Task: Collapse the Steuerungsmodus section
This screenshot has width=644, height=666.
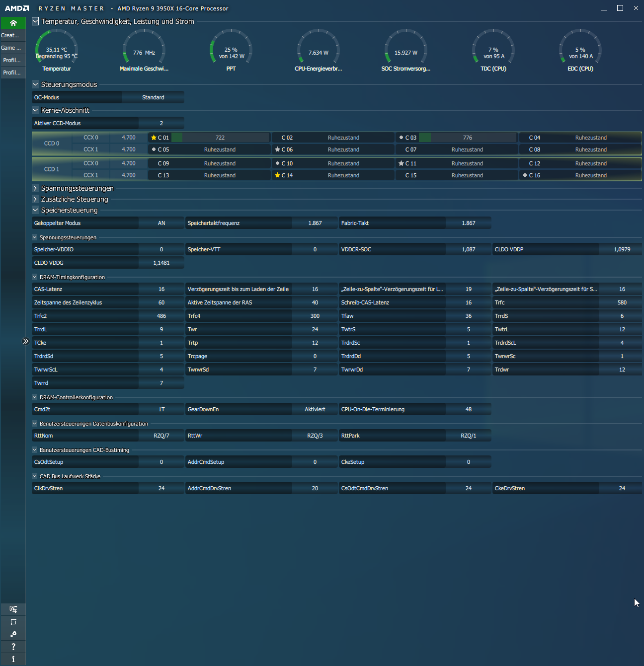Action: pos(35,84)
